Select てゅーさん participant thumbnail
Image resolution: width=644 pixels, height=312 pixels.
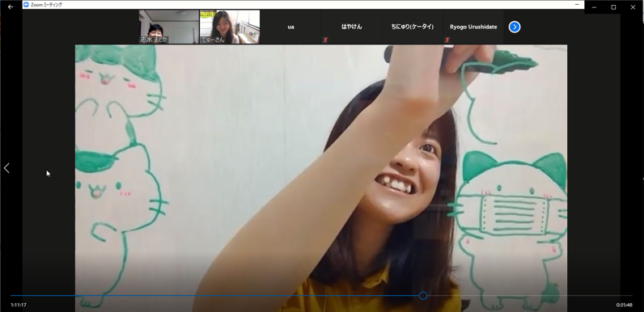[x=230, y=27]
